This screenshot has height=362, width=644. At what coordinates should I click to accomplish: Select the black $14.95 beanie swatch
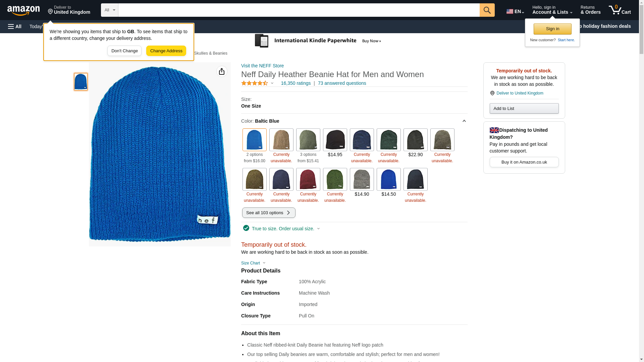(x=335, y=140)
